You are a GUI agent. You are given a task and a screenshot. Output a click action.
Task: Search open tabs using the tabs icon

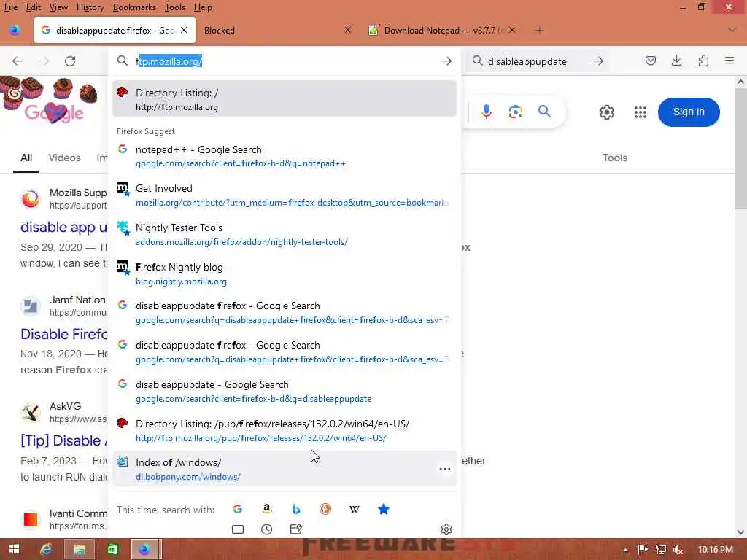click(x=238, y=529)
